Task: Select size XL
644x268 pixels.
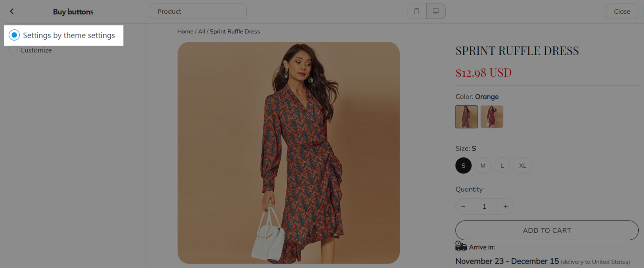Action: (522, 165)
